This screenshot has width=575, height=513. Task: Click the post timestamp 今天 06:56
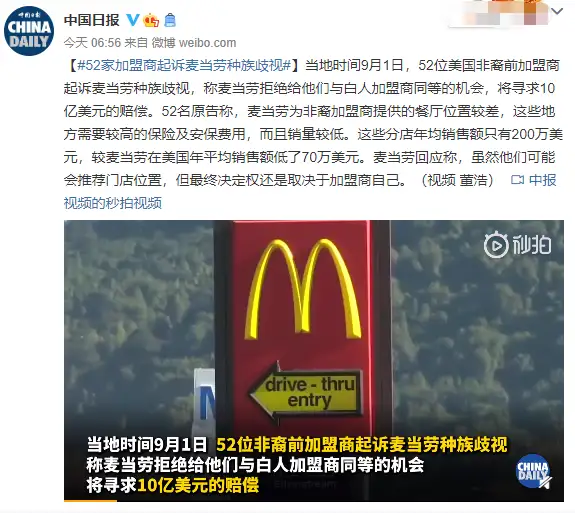click(92, 43)
